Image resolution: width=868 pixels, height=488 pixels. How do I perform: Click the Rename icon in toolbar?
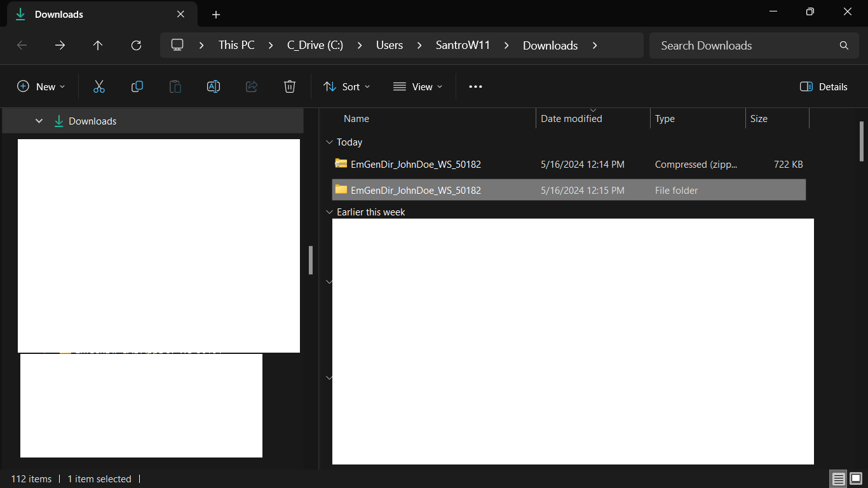[x=214, y=86]
